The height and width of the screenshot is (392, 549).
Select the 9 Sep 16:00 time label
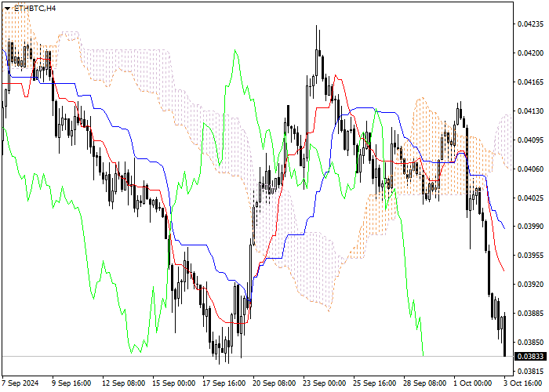point(71,383)
